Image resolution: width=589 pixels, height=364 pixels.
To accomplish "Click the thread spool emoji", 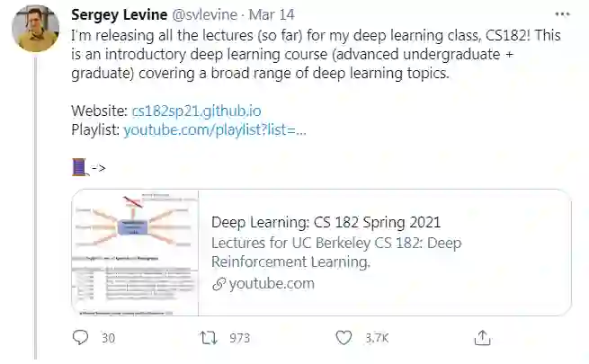I will [x=79, y=167].
